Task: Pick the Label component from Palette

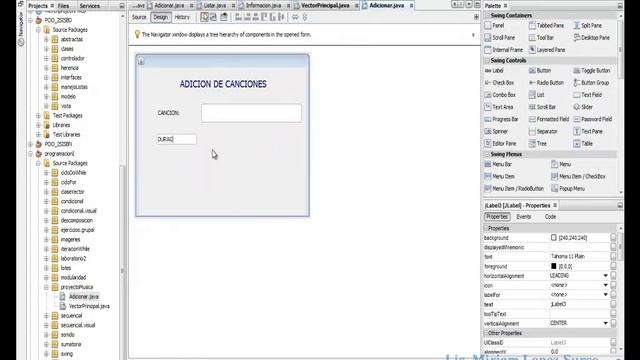Action: [x=494, y=71]
